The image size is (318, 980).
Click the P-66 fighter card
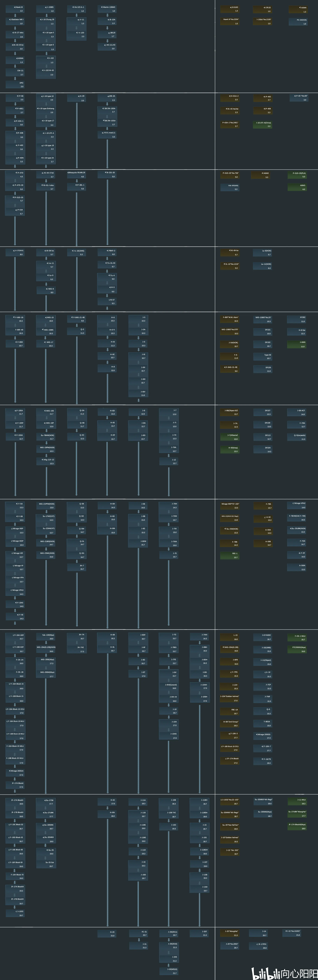coord(15,98)
